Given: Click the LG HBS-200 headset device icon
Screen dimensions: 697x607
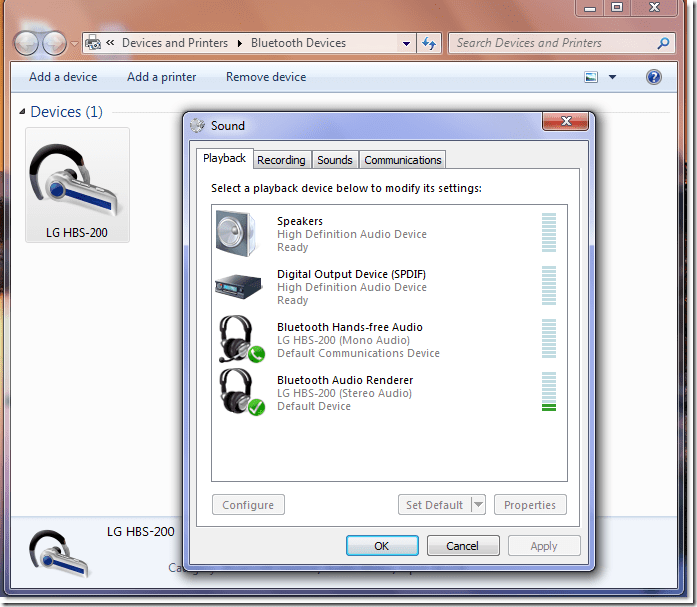Looking at the screenshot, I should (77, 180).
